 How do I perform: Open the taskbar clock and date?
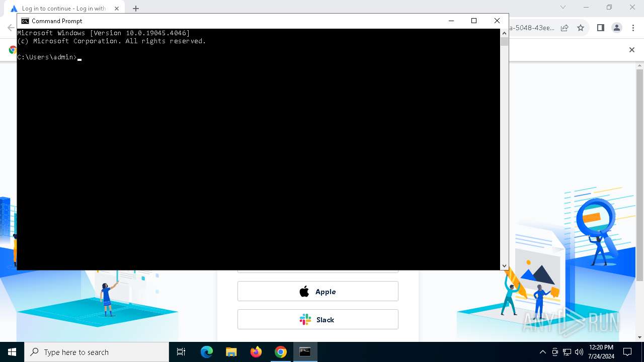point(601,352)
